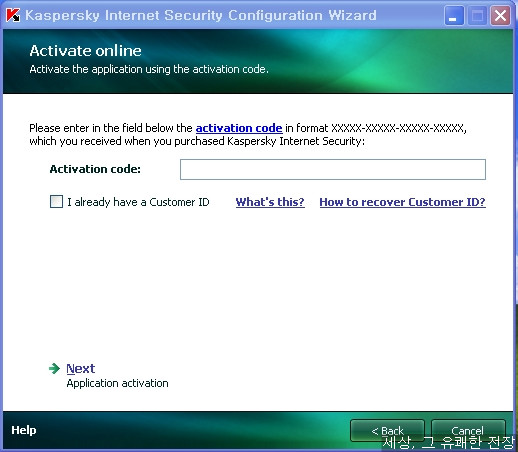Viewport: 518px width, 452px height.
Task: Go to previous step with Back button
Action: 387,431
